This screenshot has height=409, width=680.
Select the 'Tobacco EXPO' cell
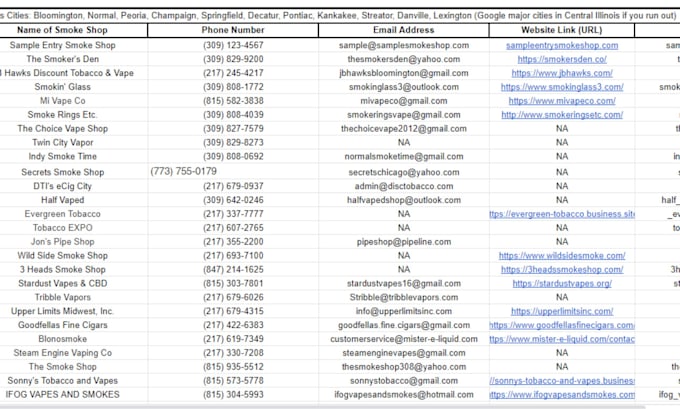pyautogui.click(x=73, y=228)
